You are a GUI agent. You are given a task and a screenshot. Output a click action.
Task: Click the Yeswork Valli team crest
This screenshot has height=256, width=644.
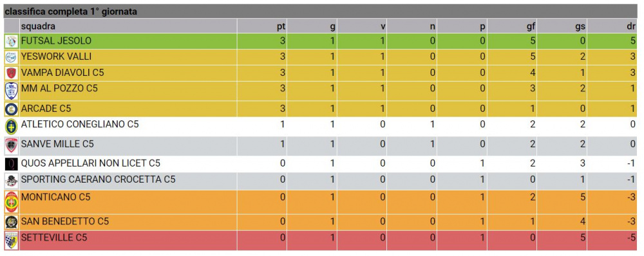(12, 57)
